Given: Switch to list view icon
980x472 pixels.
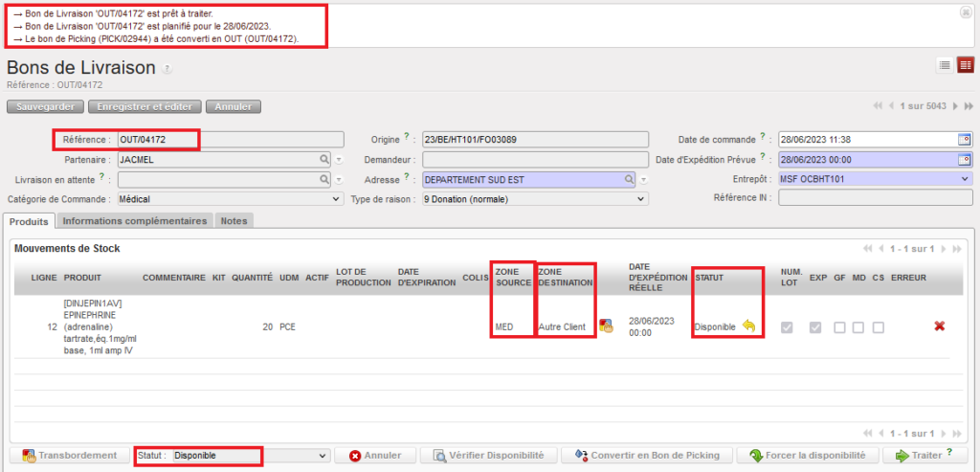Looking at the screenshot, I should coord(945,65).
